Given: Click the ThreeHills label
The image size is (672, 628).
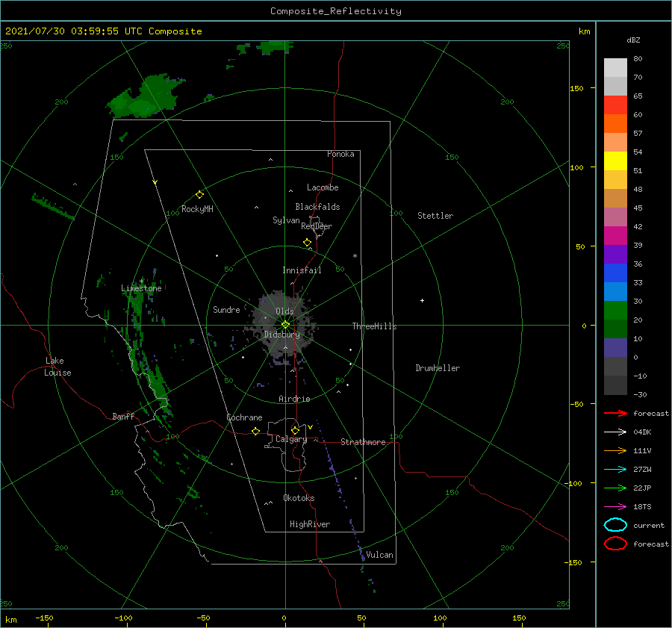Looking at the screenshot, I should click(375, 326).
